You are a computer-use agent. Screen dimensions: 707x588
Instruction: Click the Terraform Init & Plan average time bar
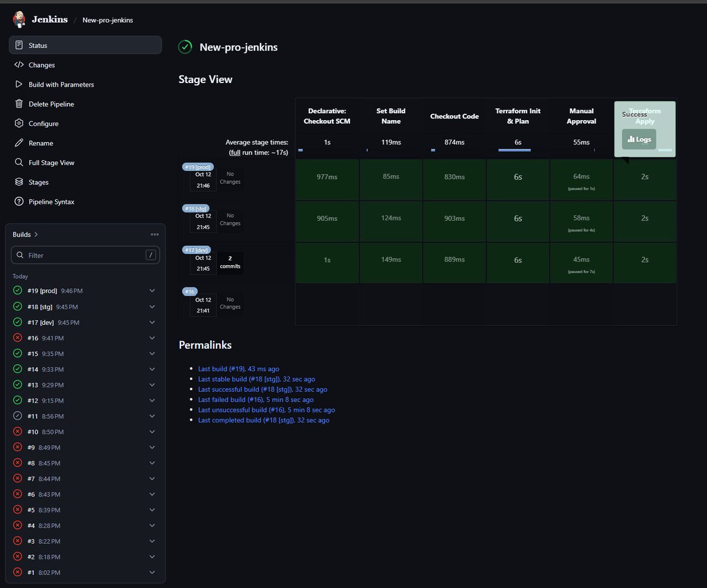[x=514, y=150]
